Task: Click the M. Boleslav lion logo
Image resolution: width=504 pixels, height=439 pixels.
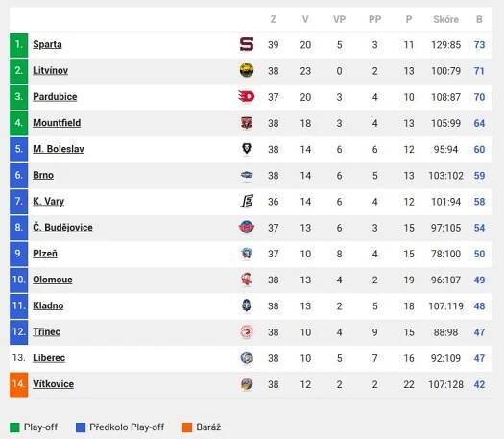Action: coord(247,149)
